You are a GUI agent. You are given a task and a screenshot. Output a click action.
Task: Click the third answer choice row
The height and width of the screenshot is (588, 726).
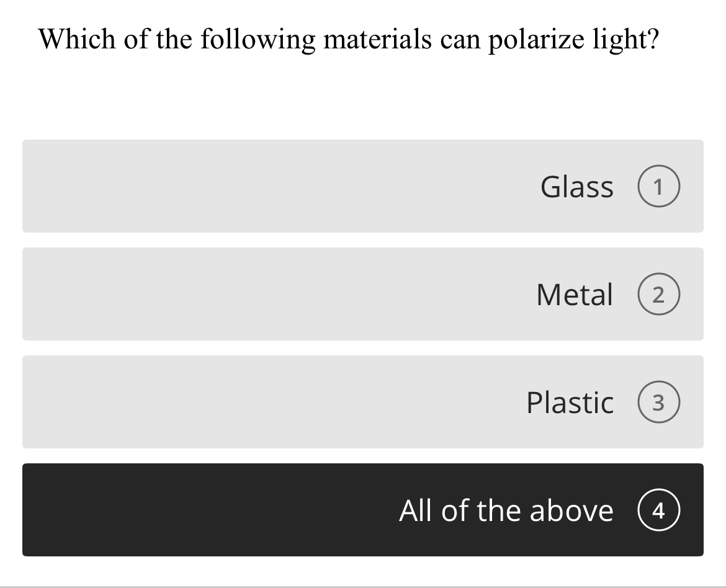(362, 402)
